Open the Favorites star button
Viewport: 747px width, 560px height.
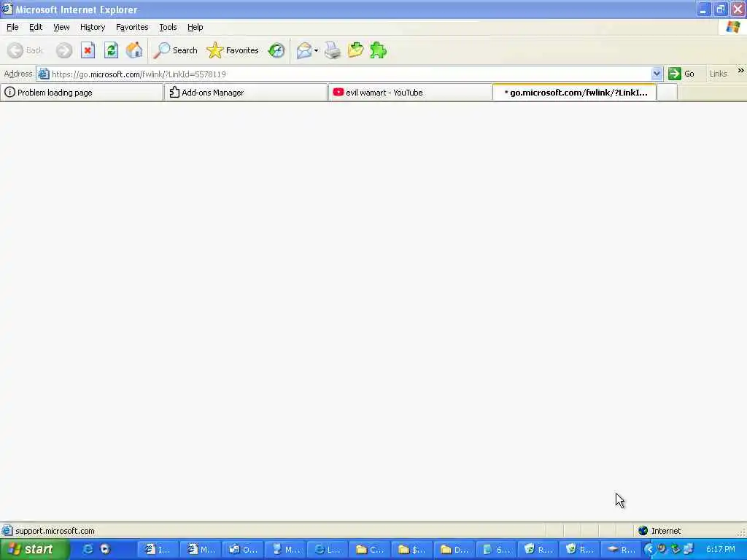(x=233, y=50)
